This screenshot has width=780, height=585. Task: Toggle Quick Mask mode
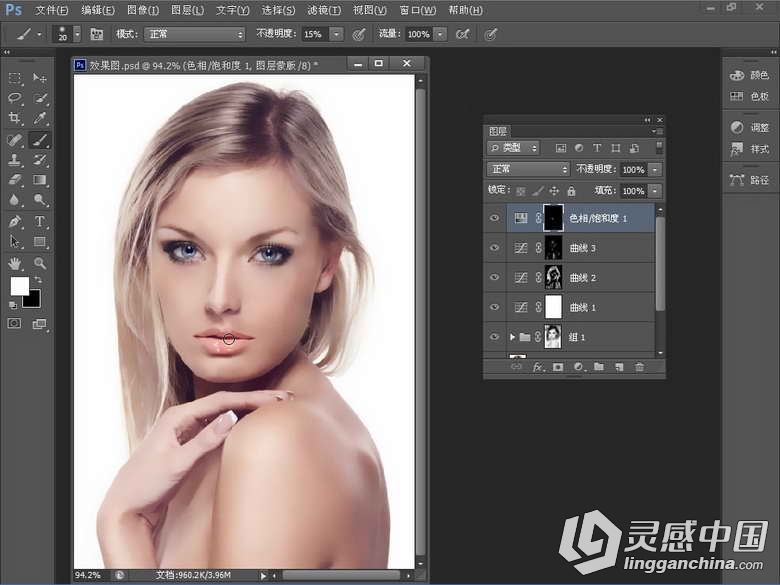[x=14, y=324]
